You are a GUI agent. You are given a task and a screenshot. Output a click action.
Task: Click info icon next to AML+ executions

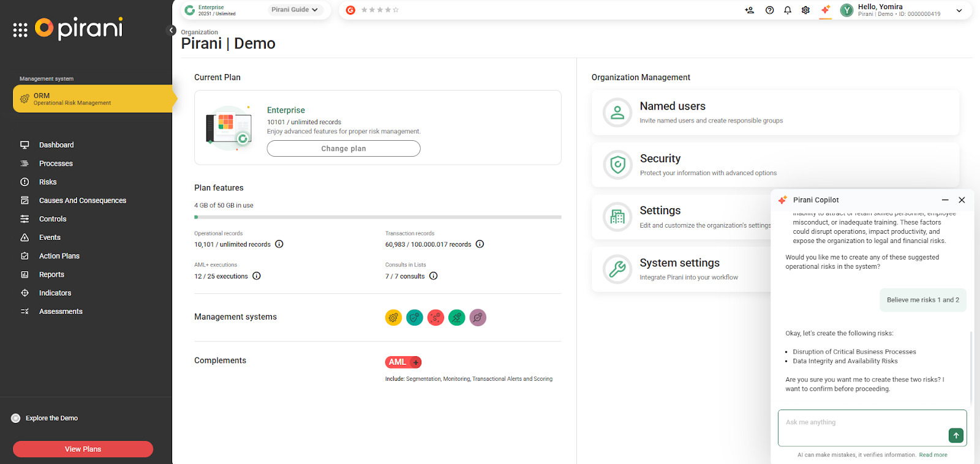[257, 276]
